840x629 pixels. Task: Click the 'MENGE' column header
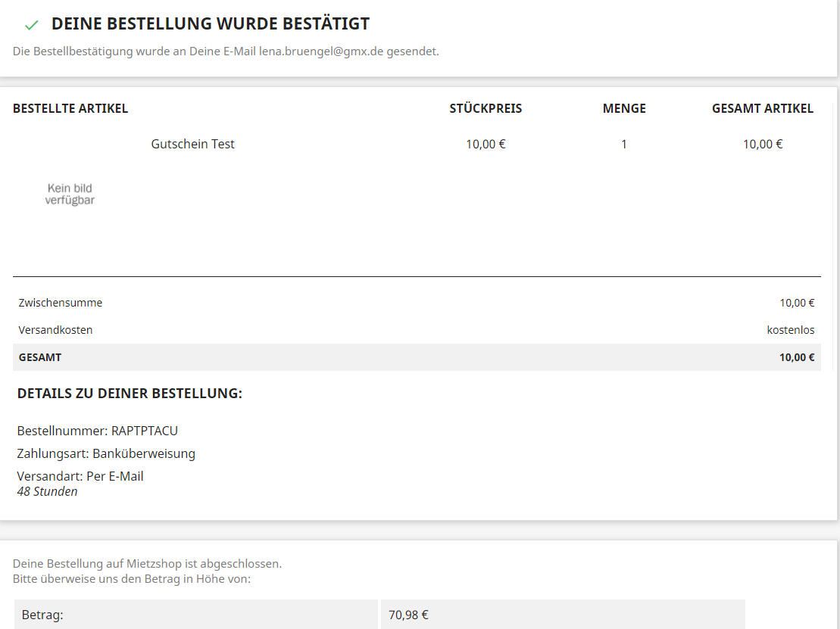pos(624,109)
